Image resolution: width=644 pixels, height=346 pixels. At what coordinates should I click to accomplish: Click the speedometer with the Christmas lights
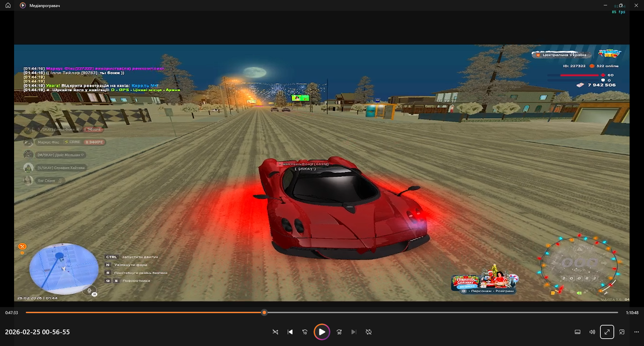(579, 264)
